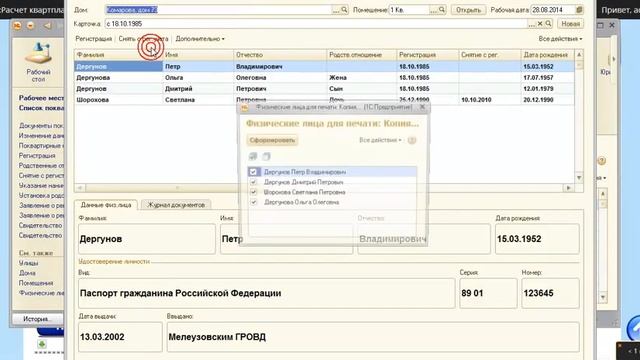Click horizontal scrollbar right arrow of table
This screenshot has height=360, width=640.
point(568,188)
